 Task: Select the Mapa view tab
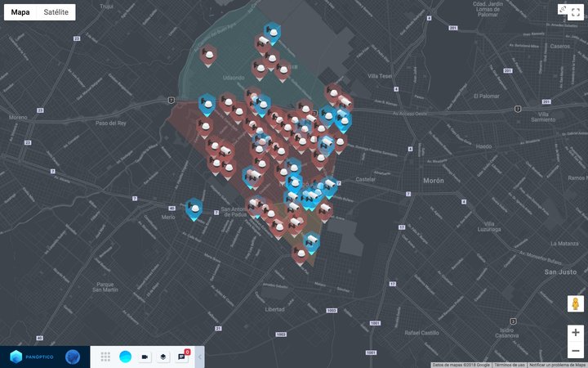tap(20, 12)
